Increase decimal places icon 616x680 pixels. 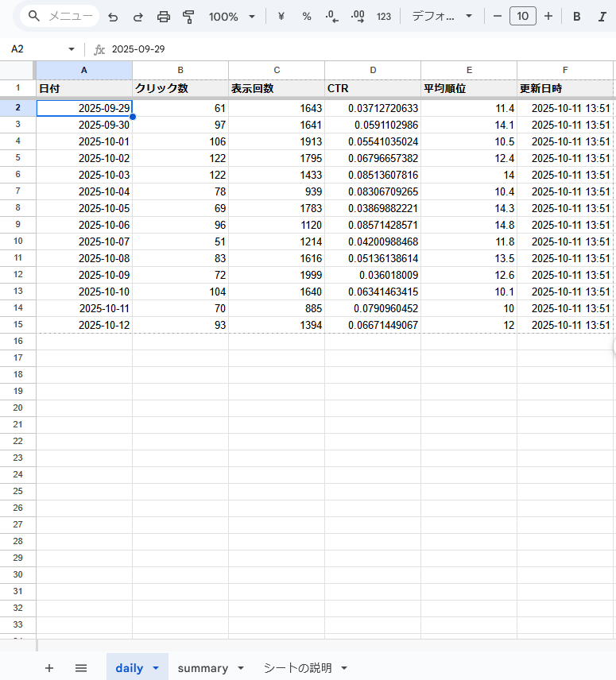[x=358, y=17]
